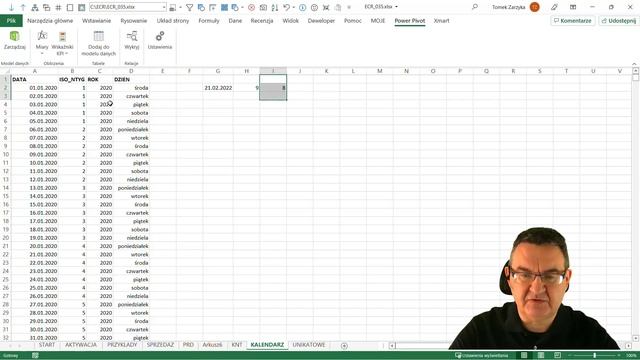Switch to Normal view in status bar
This screenshot has height=360, width=640.
click(x=524, y=356)
